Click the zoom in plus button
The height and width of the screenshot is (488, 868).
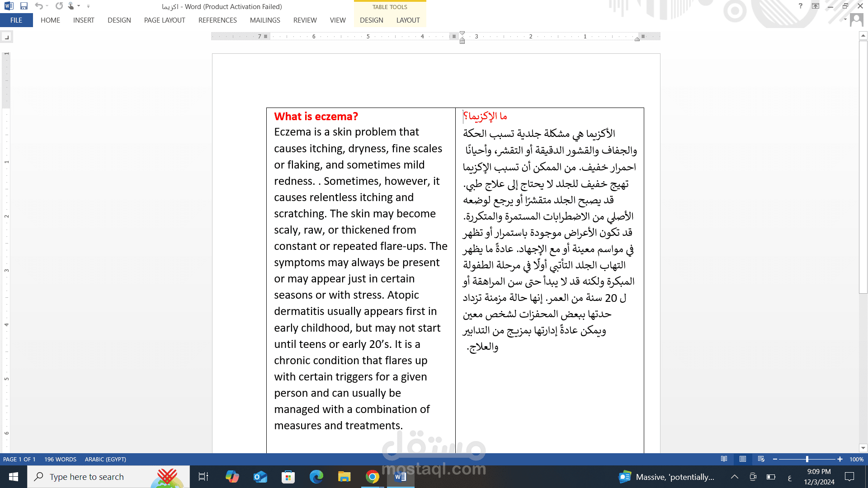tap(840, 459)
